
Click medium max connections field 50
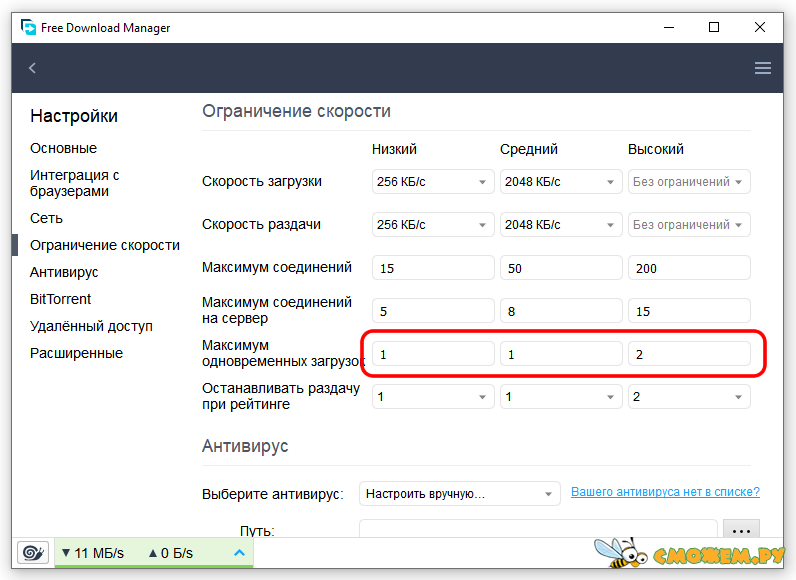pyautogui.click(x=561, y=268)
